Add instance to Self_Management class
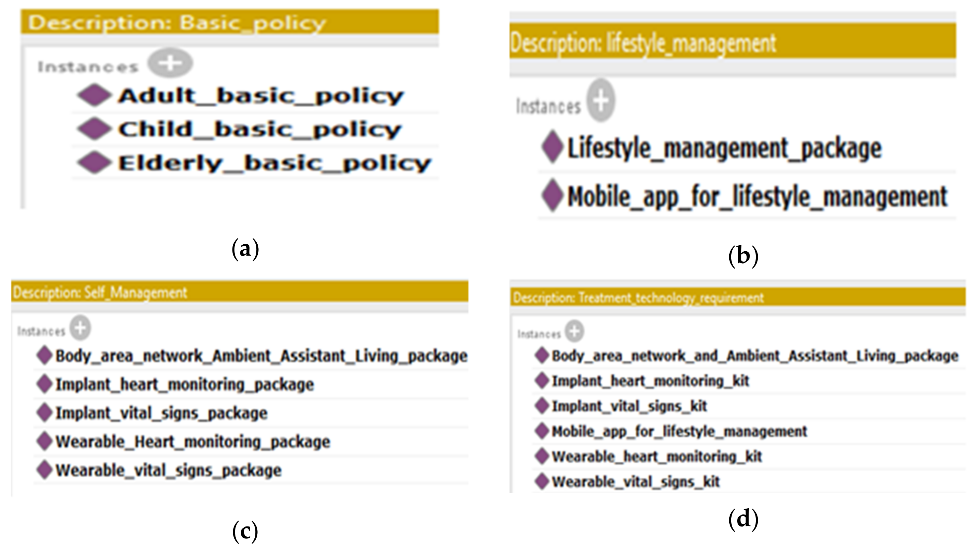This screenshot has width=980, height=555. click(x=81, y=328)
